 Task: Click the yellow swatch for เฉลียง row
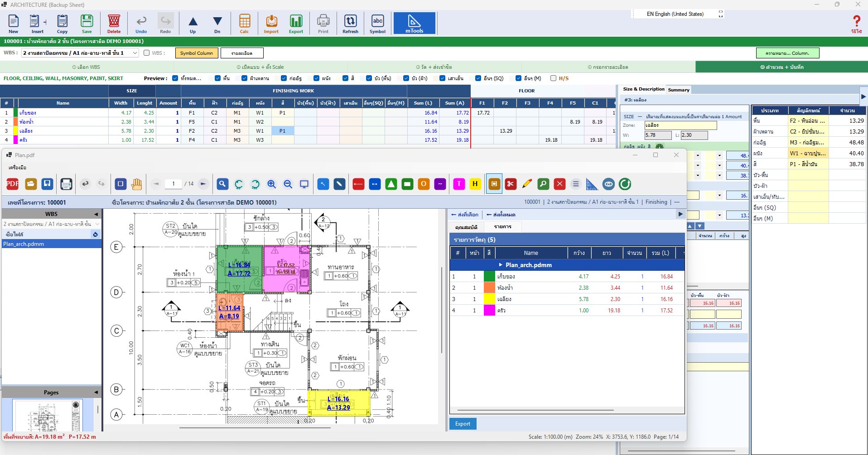point(489,299)
